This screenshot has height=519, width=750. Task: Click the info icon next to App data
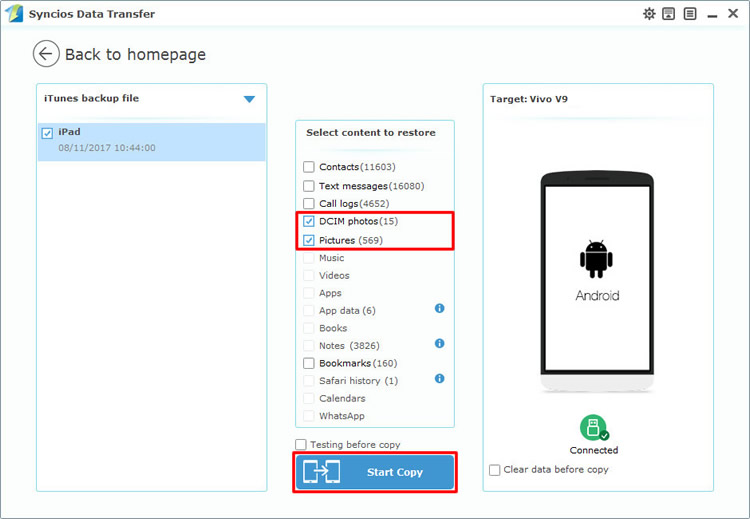(439, 309)
